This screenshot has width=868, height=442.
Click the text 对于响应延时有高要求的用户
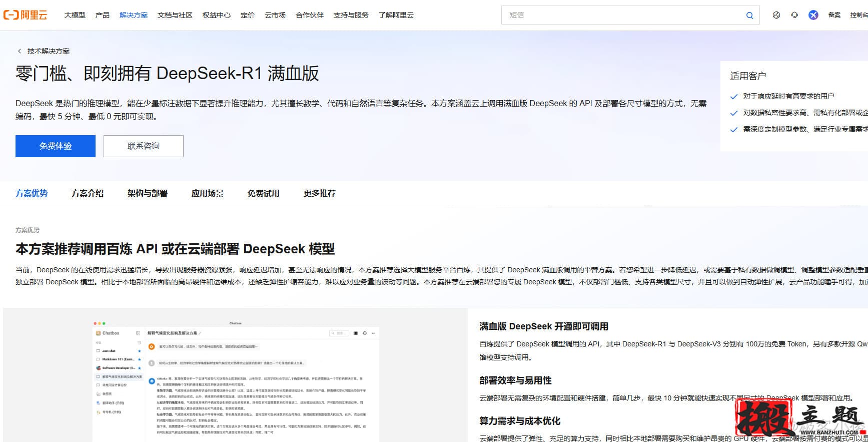tap(788, 96)
